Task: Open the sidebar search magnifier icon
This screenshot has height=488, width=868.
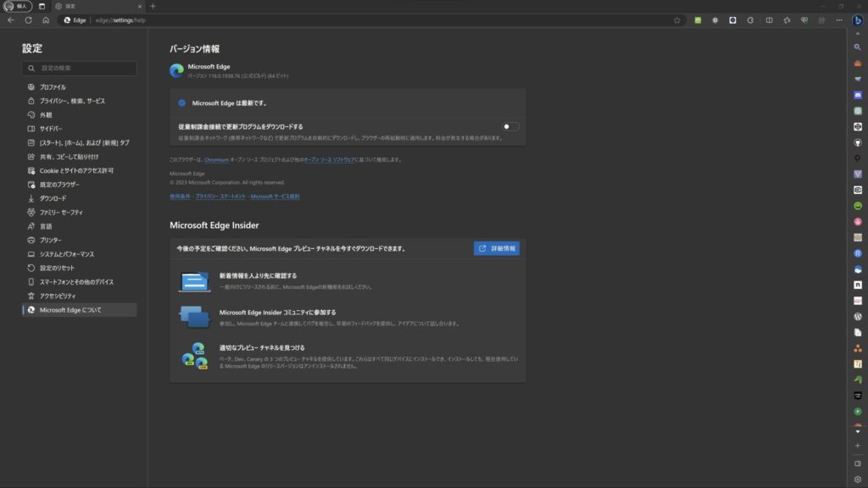Action: (858, 47)
